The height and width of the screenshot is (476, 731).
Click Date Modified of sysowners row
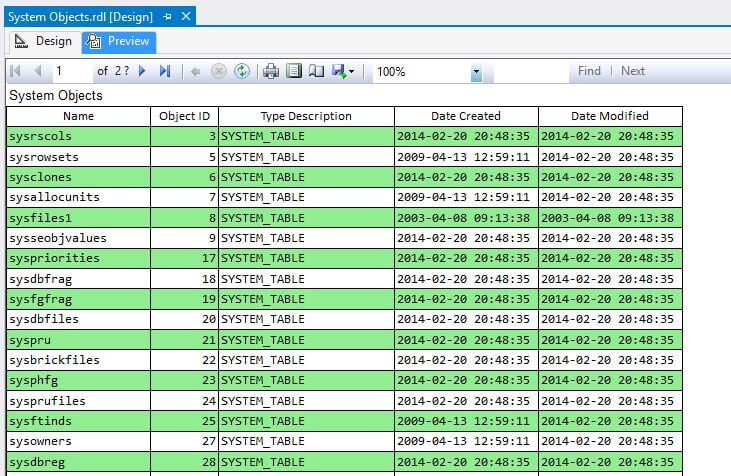pyautogui.click(x=610, y=442)
